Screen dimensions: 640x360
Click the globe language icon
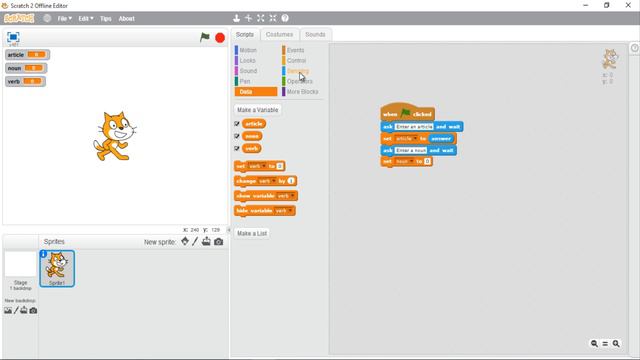coord(47,18)
